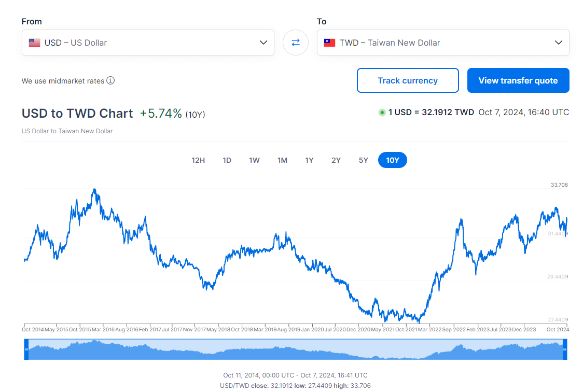The width and height of the screenshot is (583, 392).
Task: Expand the From currency dropdown arrow
Action: pyautogui.click(x=263, y=43)
